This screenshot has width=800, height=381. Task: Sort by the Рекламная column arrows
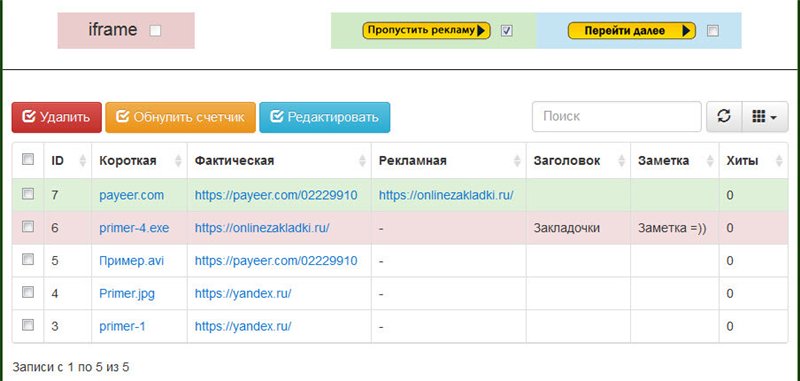tap(517, 161)
